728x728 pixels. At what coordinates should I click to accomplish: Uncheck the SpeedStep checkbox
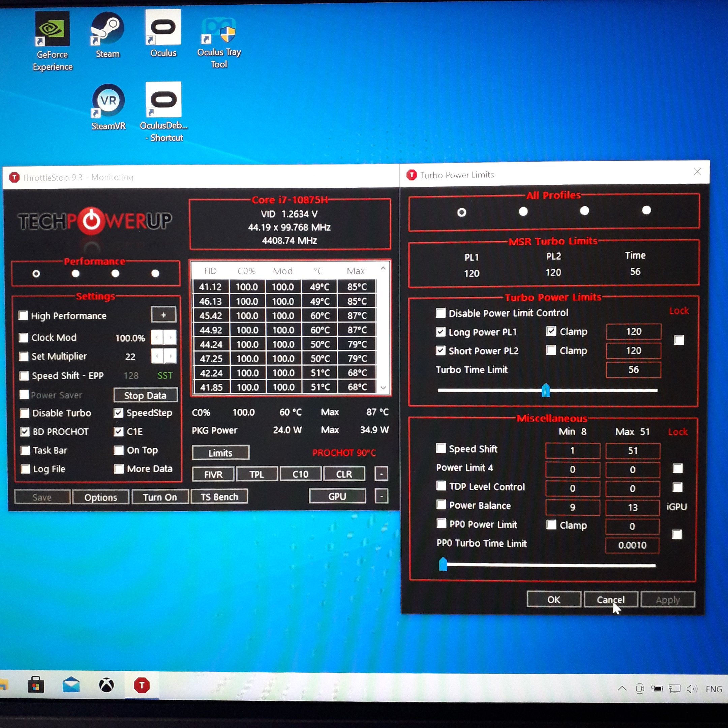(118, 413)
